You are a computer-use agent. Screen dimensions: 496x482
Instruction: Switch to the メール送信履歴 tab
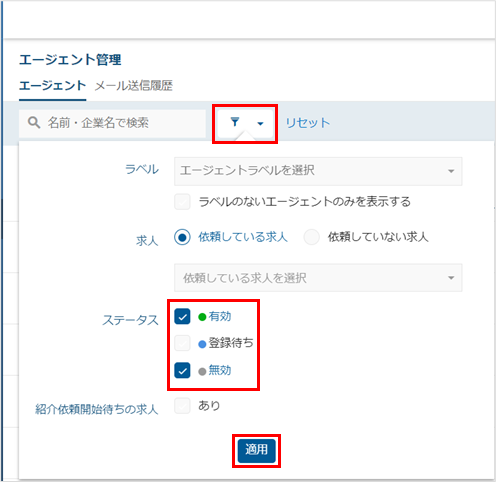(134, 86)
